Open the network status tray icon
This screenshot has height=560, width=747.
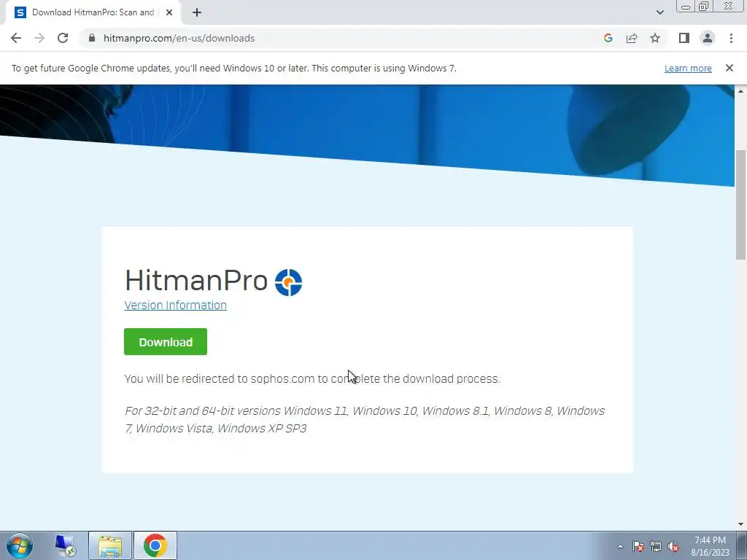coord(656,547)
